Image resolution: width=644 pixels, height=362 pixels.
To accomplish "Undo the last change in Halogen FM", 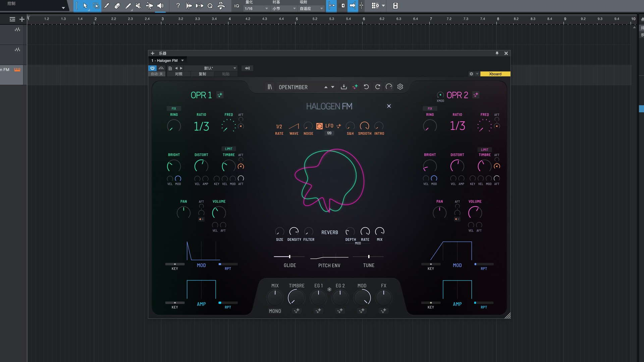I will click(366, 87).
